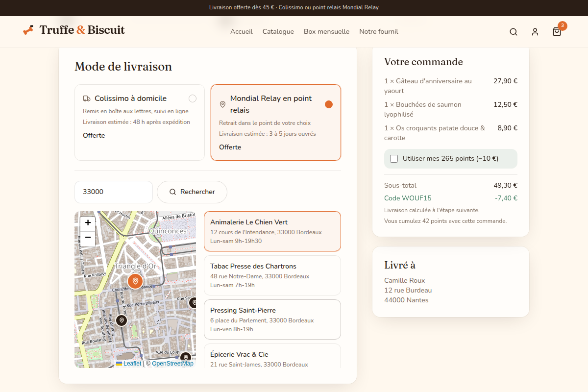Choose the Tabac Presse des Chartrons relay point
This screenshot has height=392, width=588.
coord(272,275)
